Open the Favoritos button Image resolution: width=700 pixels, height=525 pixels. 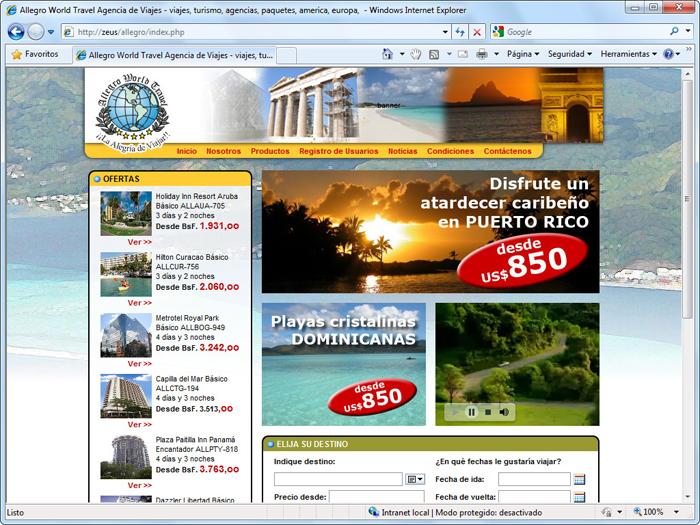pyautogui.click(x=34, y=54)
